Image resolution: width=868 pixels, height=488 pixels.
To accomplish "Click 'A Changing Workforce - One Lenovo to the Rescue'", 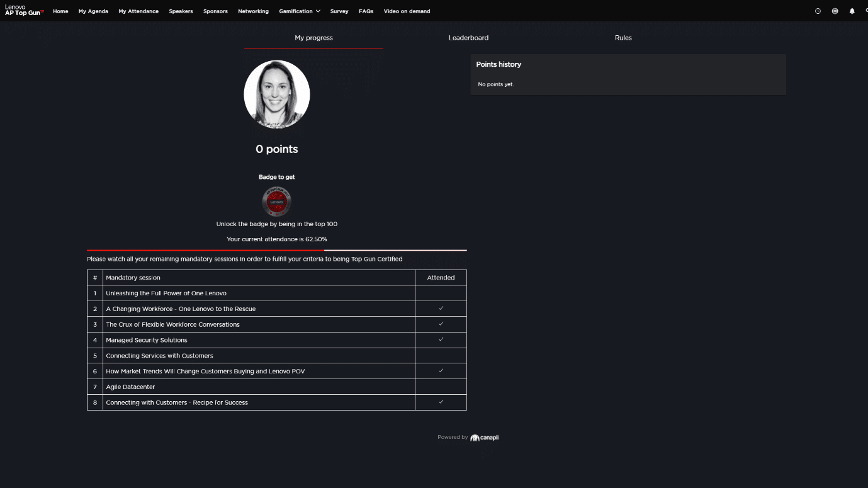I will (x=181, y=309).
